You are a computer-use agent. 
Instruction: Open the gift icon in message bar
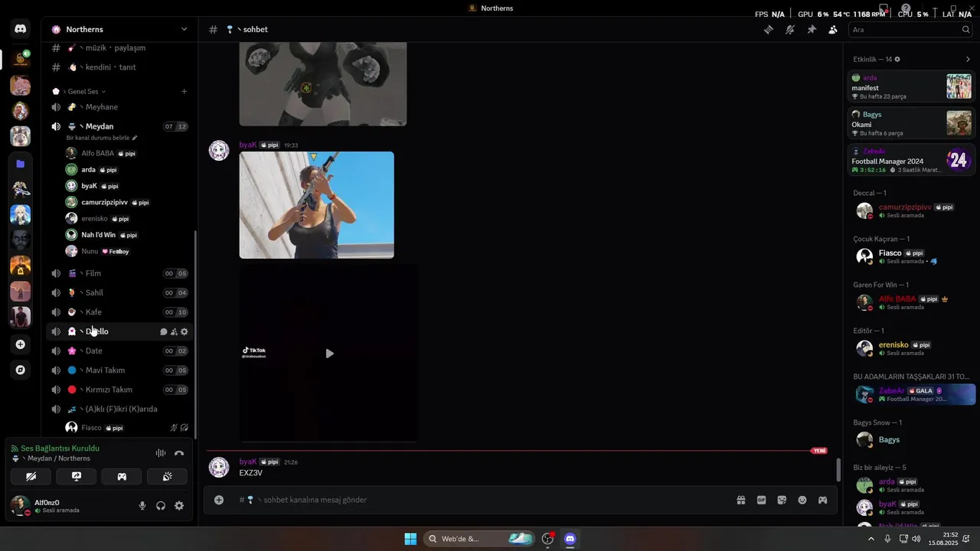pyautogui.click(x=741, y=500)
